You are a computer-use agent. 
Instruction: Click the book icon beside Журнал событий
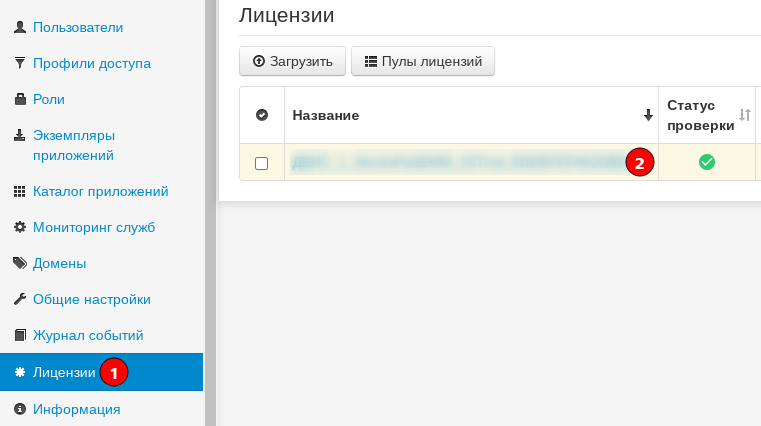pos(19,335)
